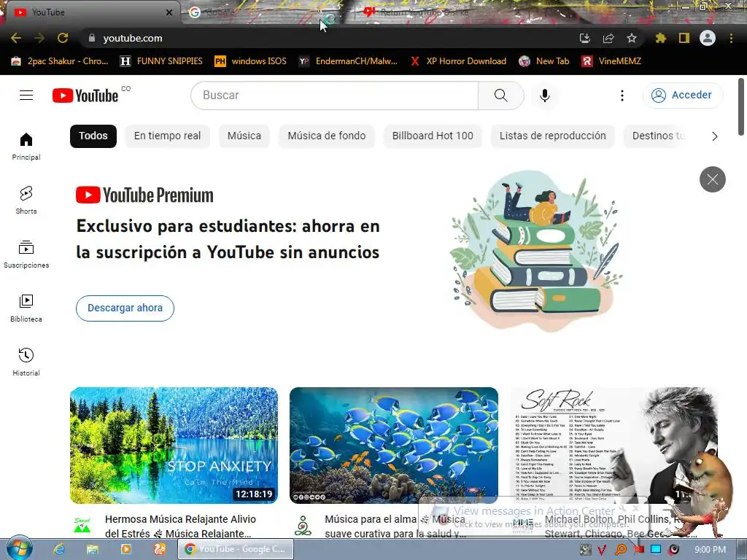Open the YouTube hamburger guide menu
This screenshot has width=747, height=560.
click(26, 96)
